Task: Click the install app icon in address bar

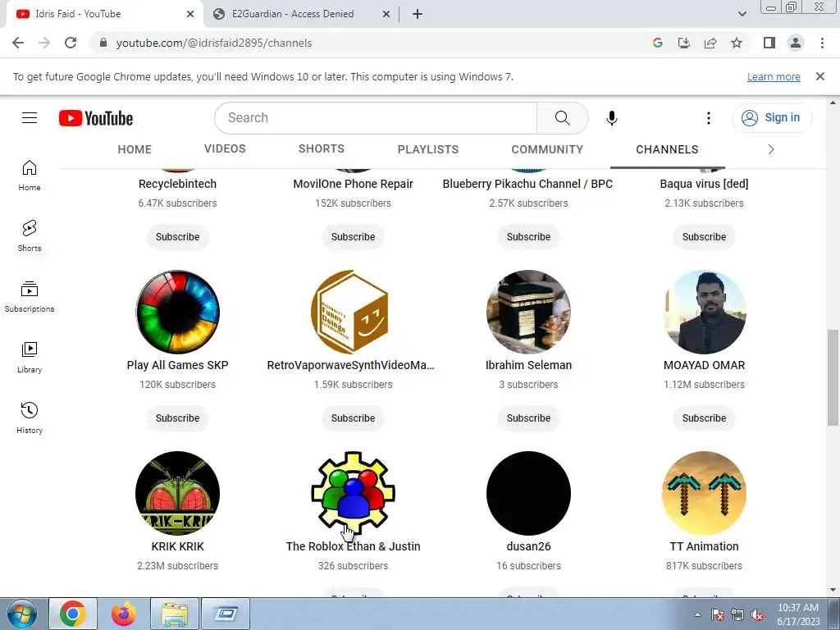Action: (683, 43)
